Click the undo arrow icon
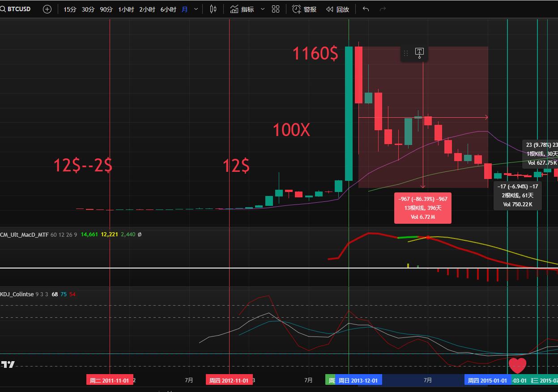Image resolution: width=558 pixels, height=392 pixels. pyautogui.click(x=366, y=9)
